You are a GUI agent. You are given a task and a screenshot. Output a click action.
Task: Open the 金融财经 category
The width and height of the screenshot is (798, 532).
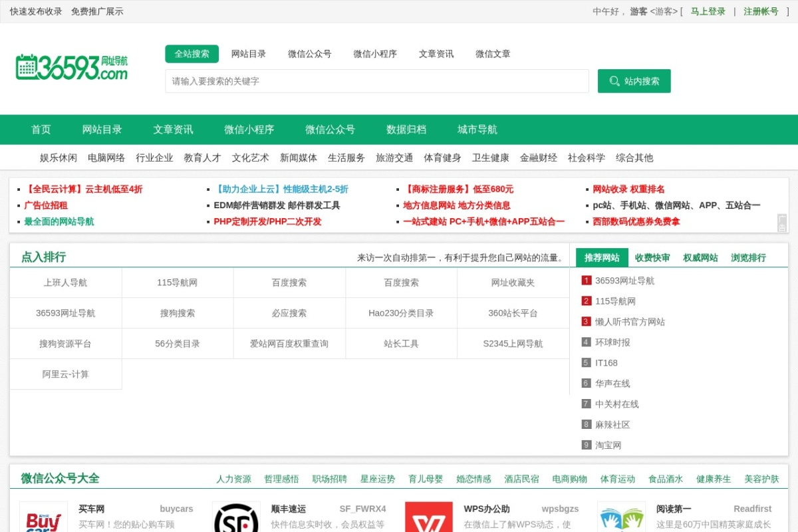[539, 158]
